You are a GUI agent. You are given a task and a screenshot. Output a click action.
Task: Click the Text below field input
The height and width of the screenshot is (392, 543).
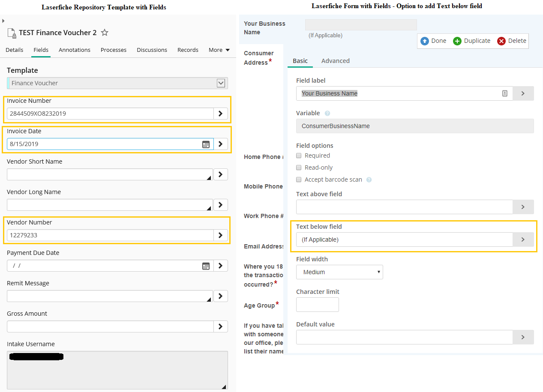tap(405, 239)
